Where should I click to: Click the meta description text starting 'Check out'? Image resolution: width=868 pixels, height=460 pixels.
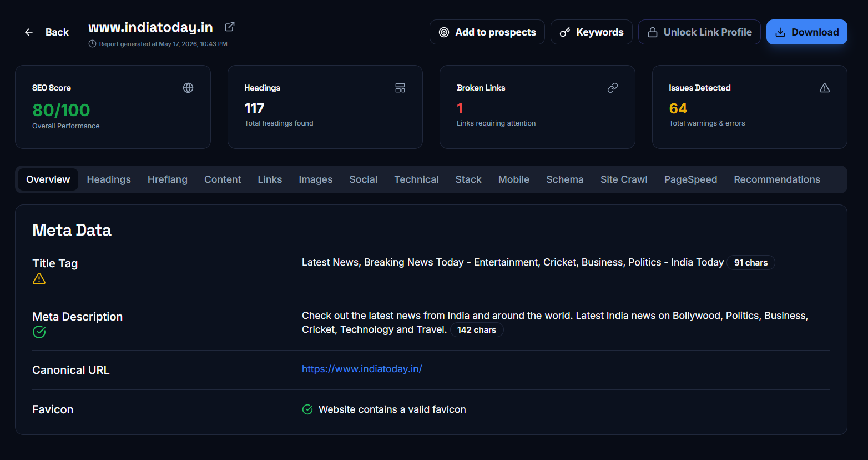click(555, 322)
